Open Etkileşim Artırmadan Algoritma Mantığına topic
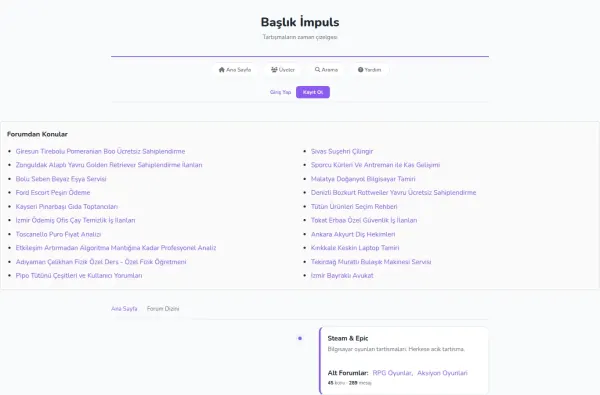This screenshot has width=600, height=395. pos(116,248)
